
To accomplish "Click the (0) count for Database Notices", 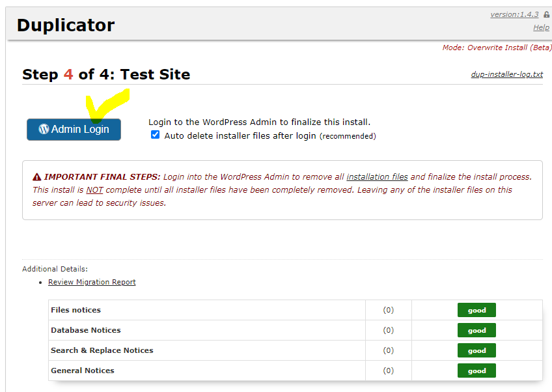I will pos(389,330).
